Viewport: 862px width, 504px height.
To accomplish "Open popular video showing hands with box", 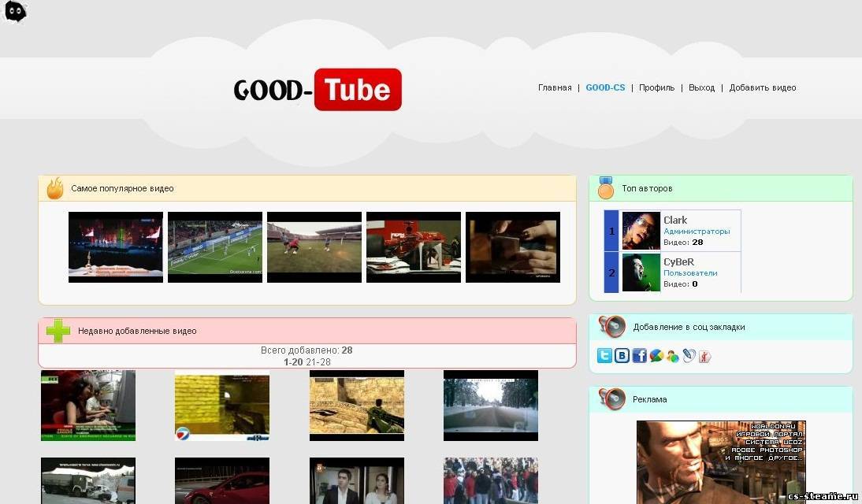I will [x=513, y=247].
